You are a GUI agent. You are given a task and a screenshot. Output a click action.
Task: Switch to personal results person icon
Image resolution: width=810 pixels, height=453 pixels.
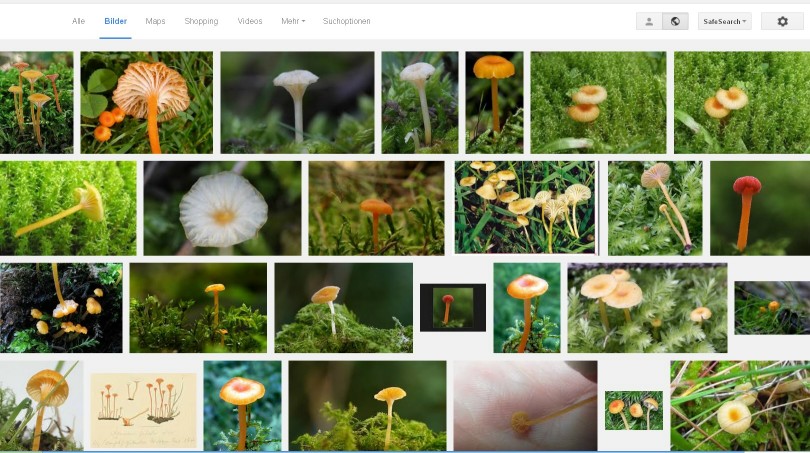point(649,21)
